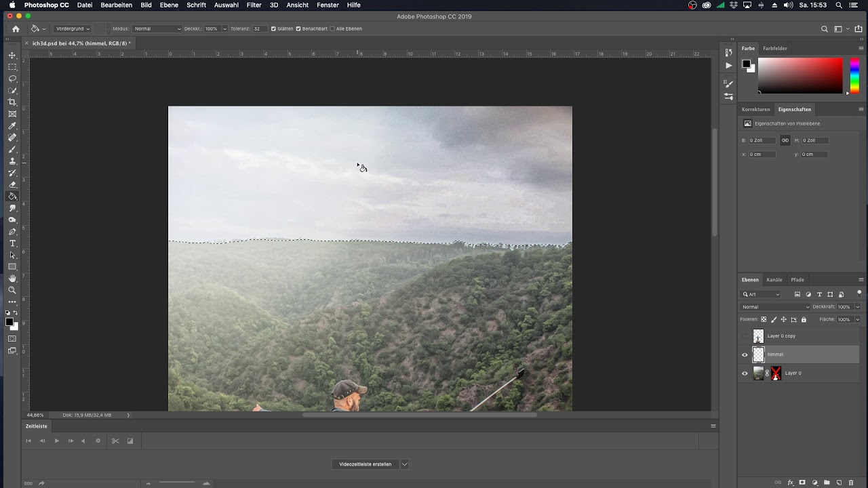
Task: Select the Eyedropper tool
Action: [12, 125]
